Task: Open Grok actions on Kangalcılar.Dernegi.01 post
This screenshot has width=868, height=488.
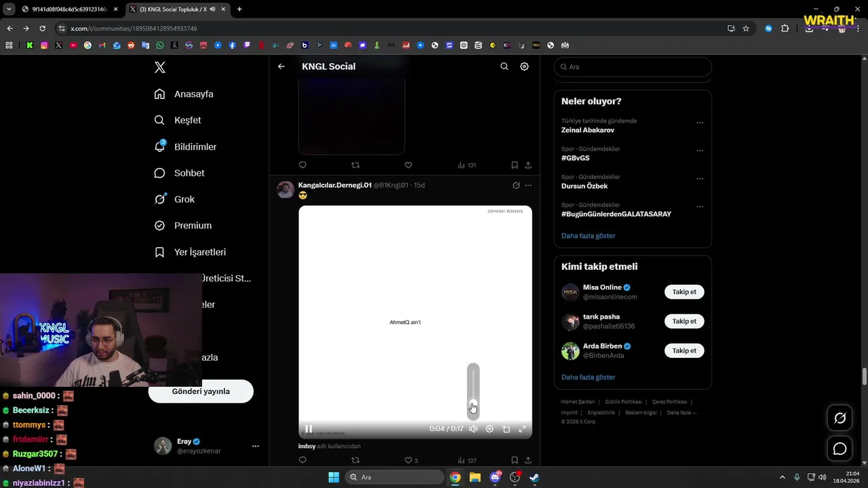Action: click(516, 185)
